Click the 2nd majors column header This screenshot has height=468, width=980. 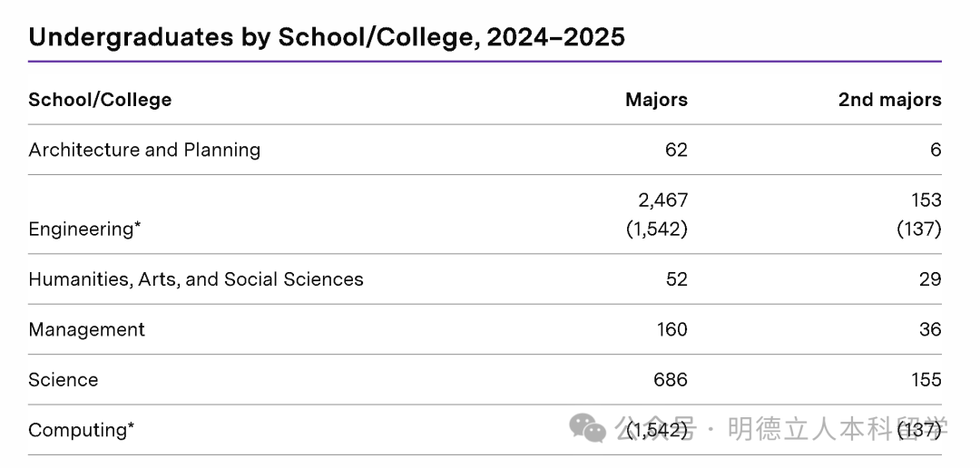(x=889, y=100)
